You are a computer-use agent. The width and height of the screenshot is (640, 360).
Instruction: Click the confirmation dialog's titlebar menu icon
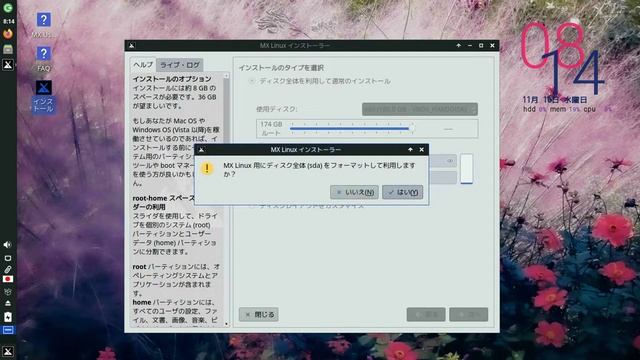coord(201,150)
